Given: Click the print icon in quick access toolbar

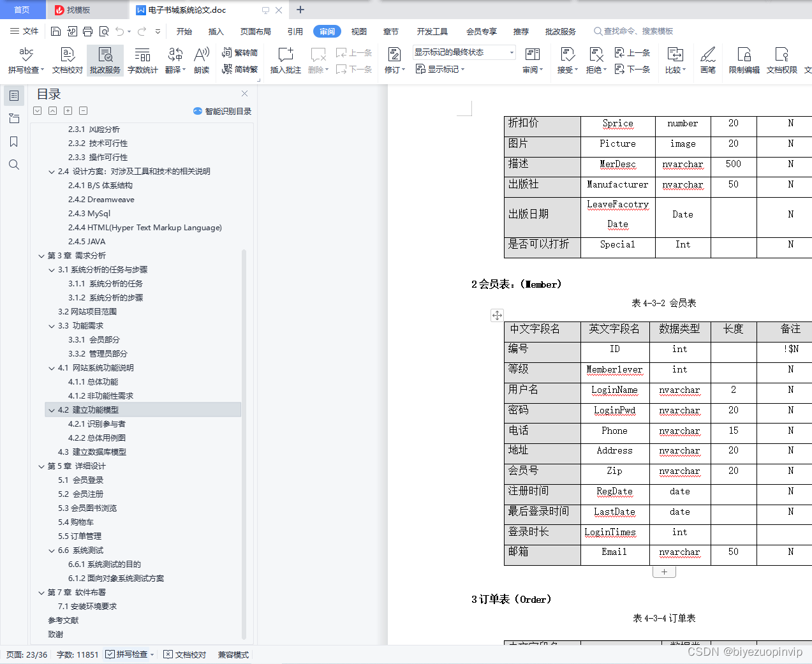Looking at the screenshot, I should pyautogui.click(x=87, y=31).
